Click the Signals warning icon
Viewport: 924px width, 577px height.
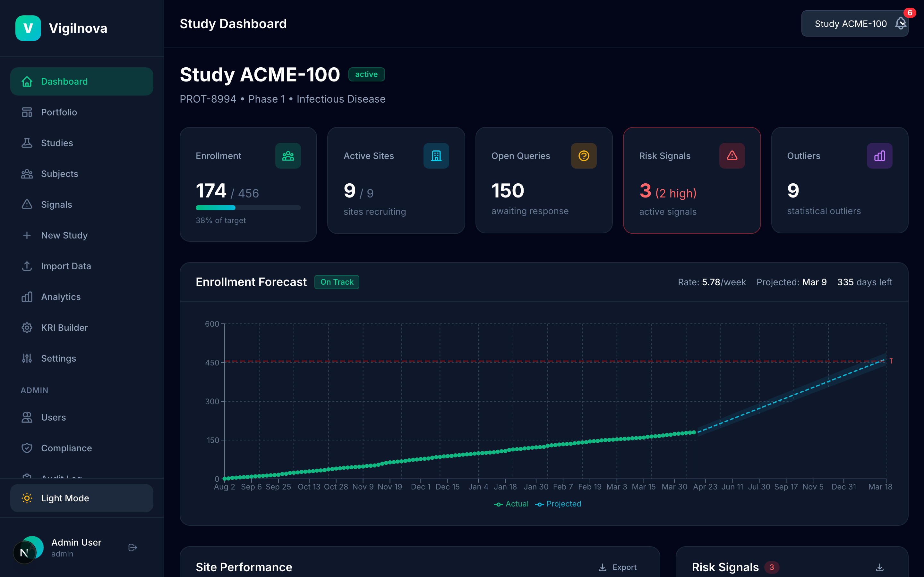point(27,204)
